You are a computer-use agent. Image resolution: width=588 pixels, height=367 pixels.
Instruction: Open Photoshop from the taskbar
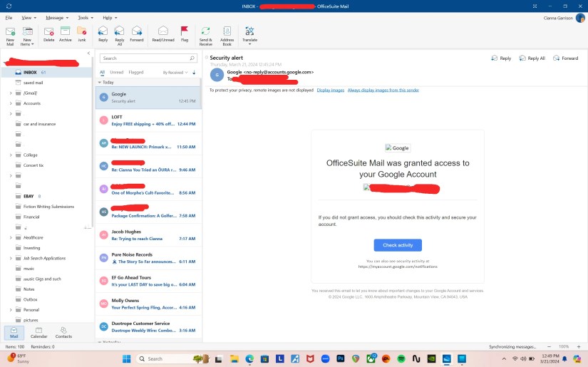pyautogui.click(x=341, y=358)
